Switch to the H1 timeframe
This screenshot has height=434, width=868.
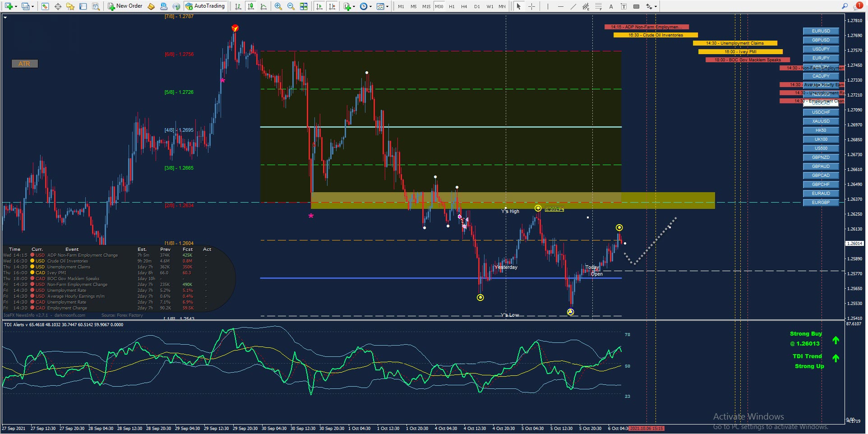[452, 6]
